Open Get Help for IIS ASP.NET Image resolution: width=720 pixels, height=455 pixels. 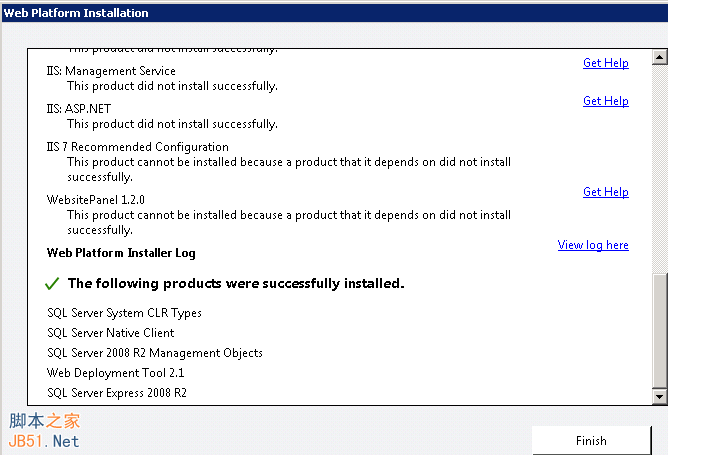click(605, 101)
